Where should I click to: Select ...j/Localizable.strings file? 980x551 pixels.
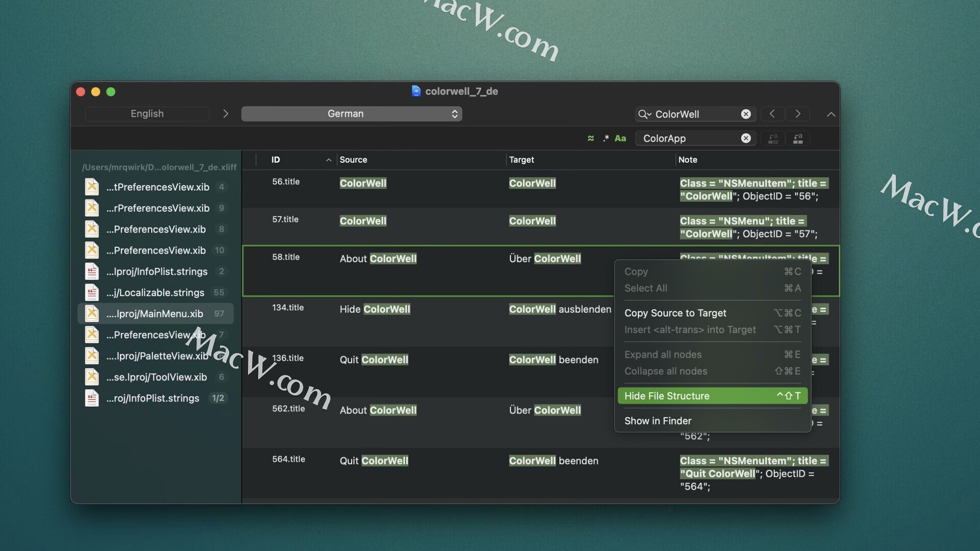tap(156, 292)
